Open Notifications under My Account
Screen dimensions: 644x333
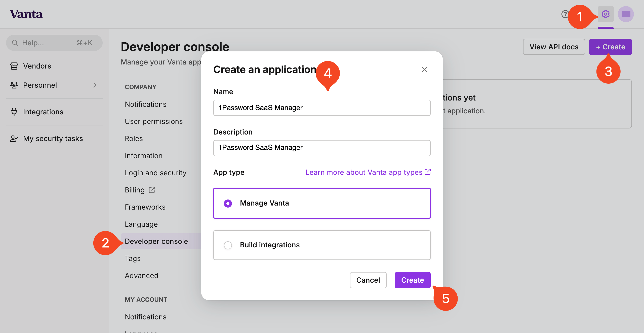(x=146, y=317)
